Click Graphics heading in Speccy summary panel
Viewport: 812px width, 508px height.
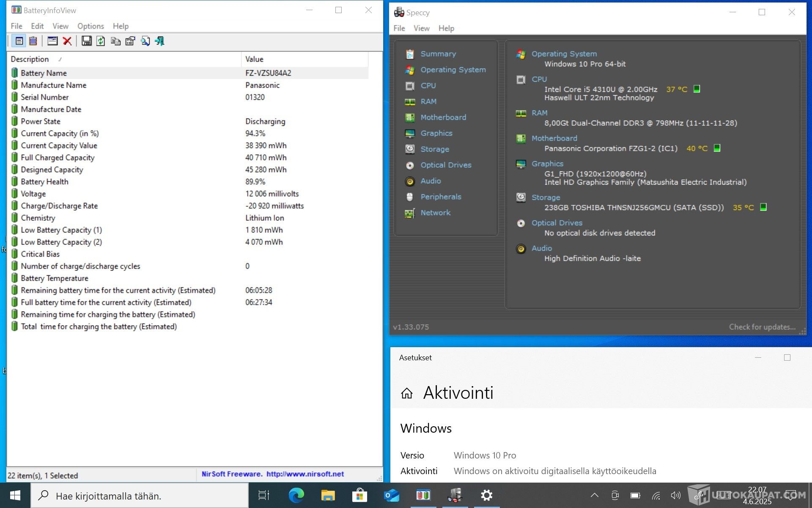click(547, 163)
